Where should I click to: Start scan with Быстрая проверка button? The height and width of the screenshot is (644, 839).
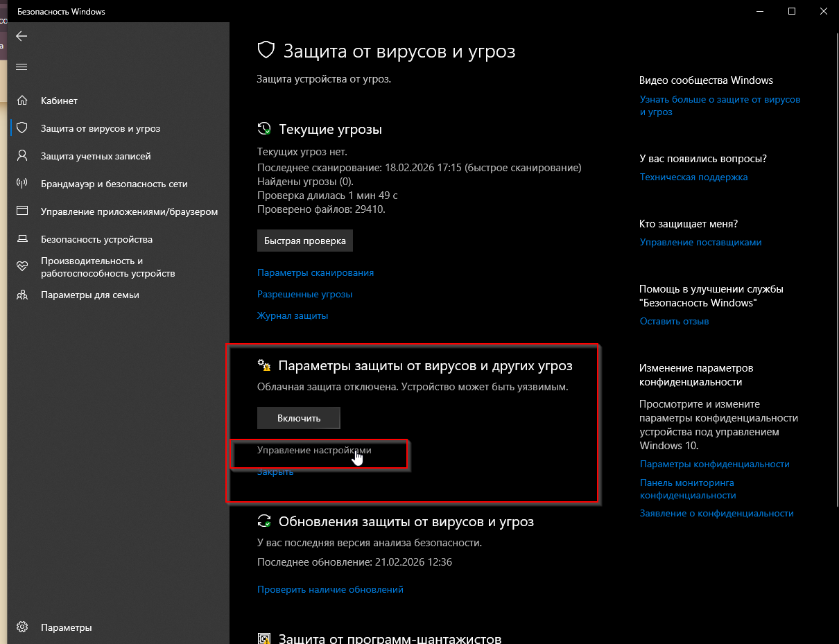(x=305, y=241)
